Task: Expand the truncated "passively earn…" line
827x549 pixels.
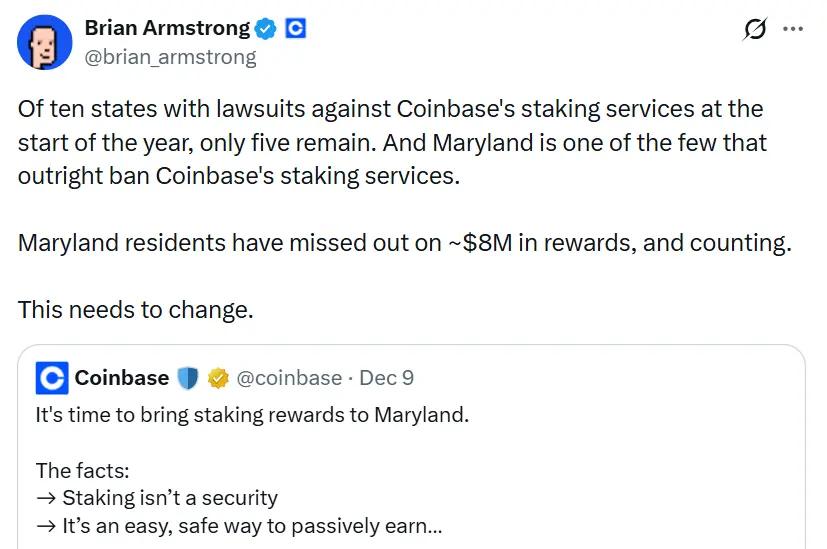Action: coord(240,526)
